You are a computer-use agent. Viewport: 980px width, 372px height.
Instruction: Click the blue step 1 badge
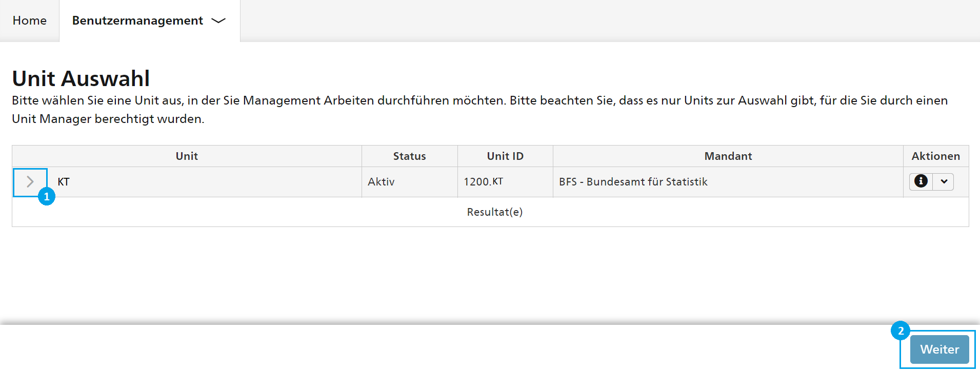click(x=47, y=197)
